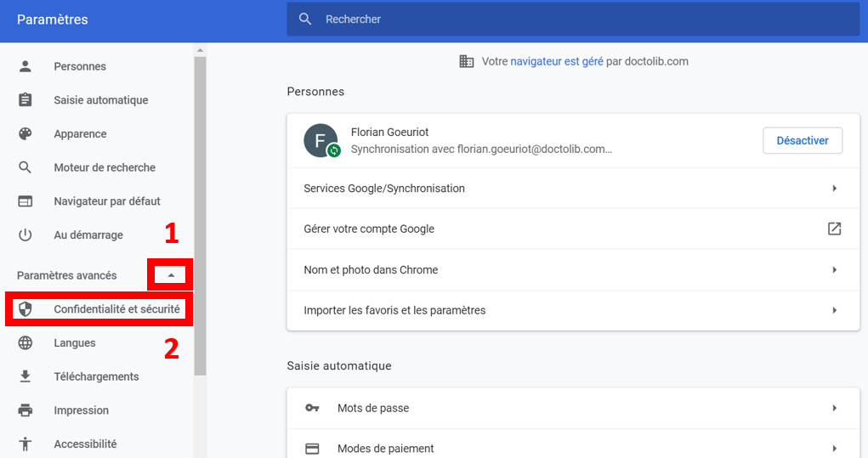Screen dimensions: 868x458
Task: Click the Téléchargements download arrow icon
Action: (x=26, y=376)
